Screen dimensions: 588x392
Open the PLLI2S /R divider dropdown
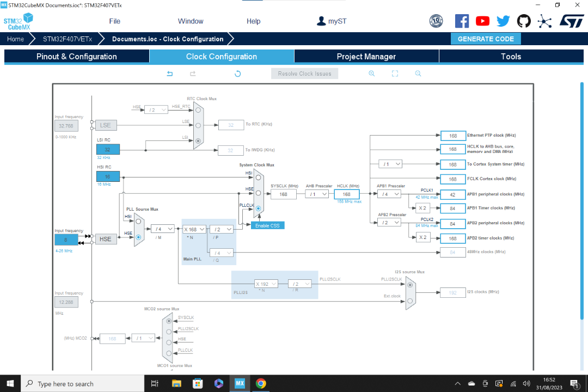pyautogui.click(x=299, y=284)
